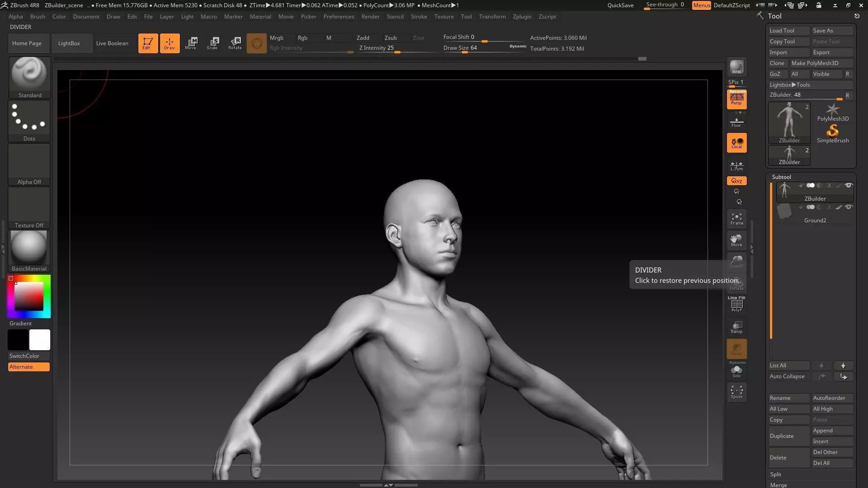Open the Zplugin menu
This screenshot has width=868, height=488.
pyautogui.click(x=522, y=17)
